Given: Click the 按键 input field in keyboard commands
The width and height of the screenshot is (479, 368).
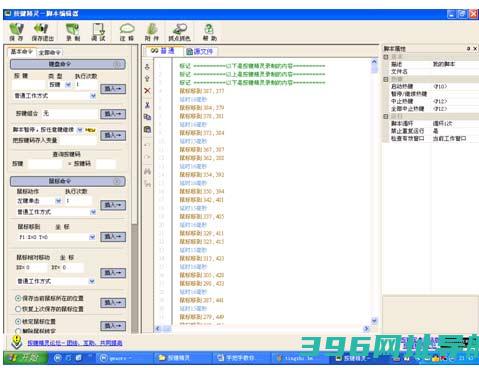Looking at the screenshot, I should [28, 85].
